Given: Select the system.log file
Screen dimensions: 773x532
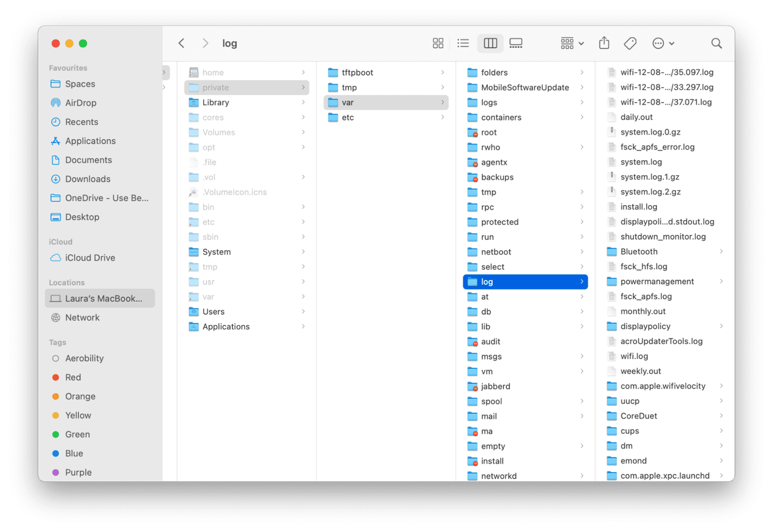Looking at the screenshot, I should point(642,161).
